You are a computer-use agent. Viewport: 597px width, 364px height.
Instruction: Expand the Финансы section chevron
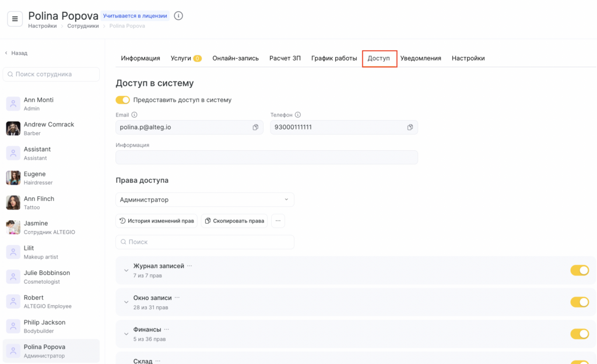point(126,334)
